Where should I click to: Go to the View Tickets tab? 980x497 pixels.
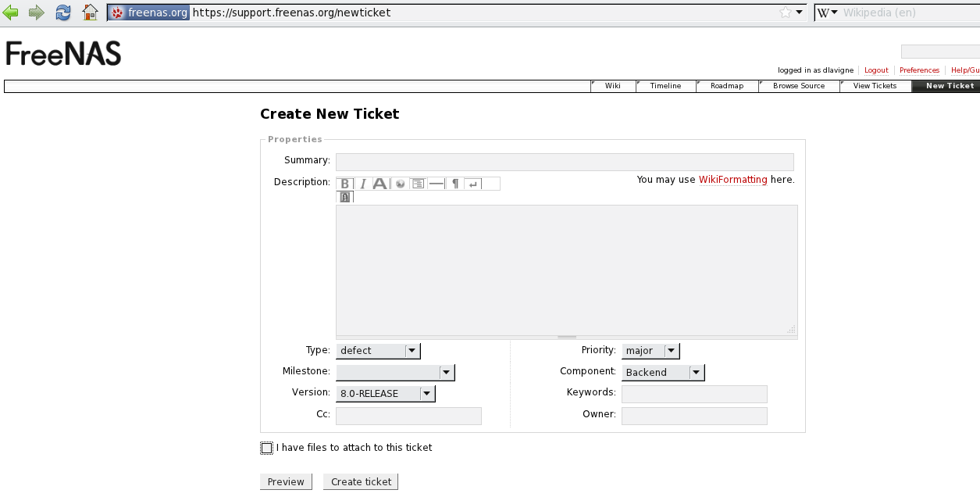875,86
